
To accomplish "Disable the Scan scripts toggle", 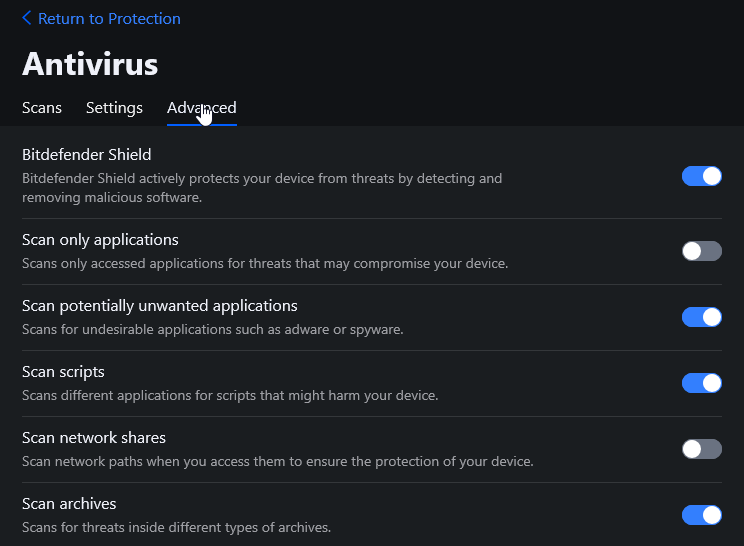I will pos(701,383).
